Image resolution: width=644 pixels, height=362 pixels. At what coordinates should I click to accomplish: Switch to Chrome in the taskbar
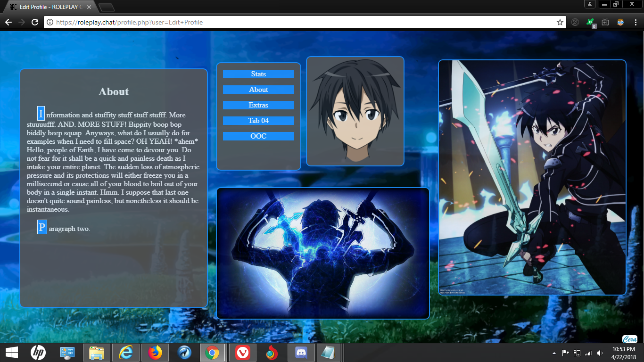pyautogui.click(x=213, y=353)
